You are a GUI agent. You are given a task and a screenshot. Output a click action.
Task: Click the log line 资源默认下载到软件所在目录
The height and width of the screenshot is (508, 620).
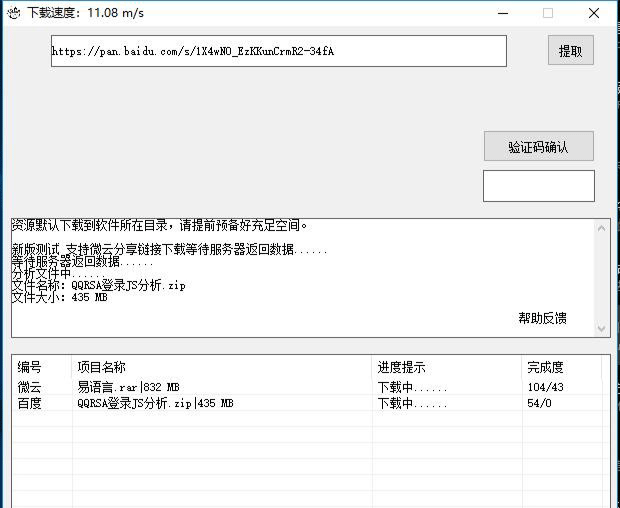tap(159, 225)
